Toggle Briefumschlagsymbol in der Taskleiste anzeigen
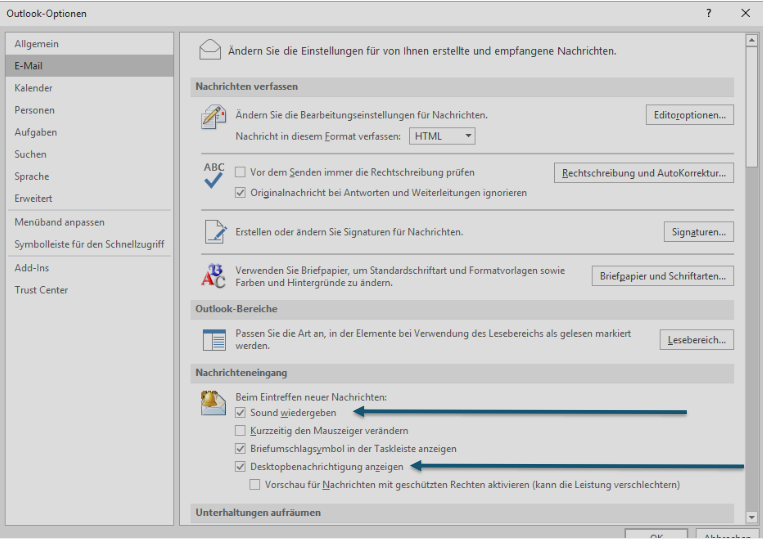Screen dimensions: 763x539 pyautogui.click(x=240, y=449)
